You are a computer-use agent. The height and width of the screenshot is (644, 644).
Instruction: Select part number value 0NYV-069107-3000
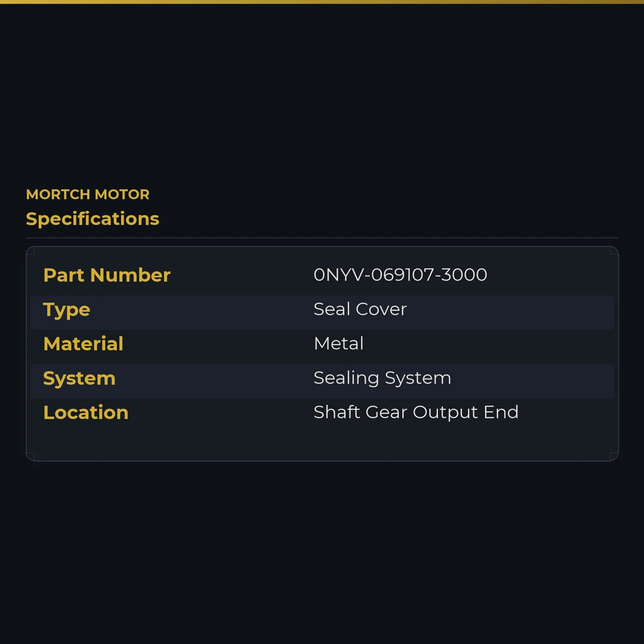(x=400, y=275)
